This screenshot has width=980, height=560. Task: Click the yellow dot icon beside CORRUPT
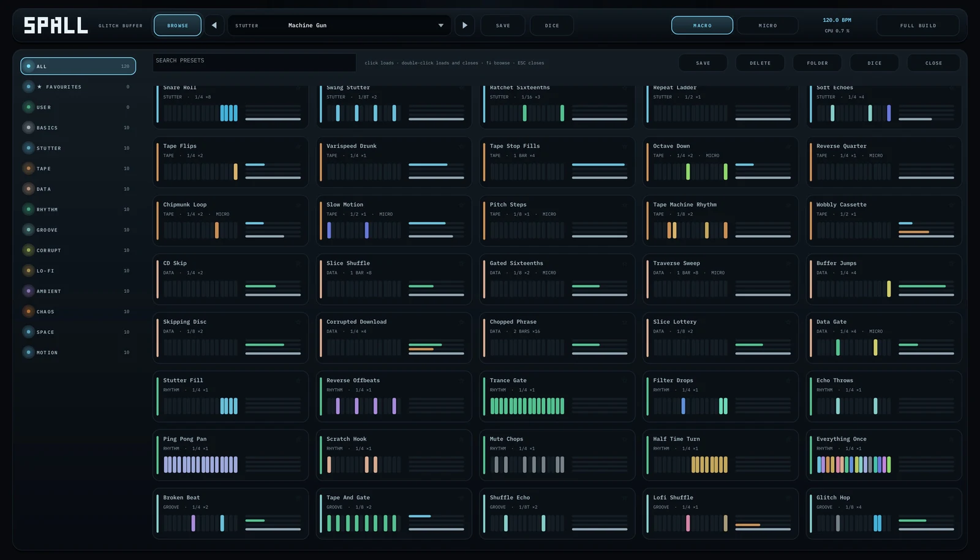click(28, 250)
